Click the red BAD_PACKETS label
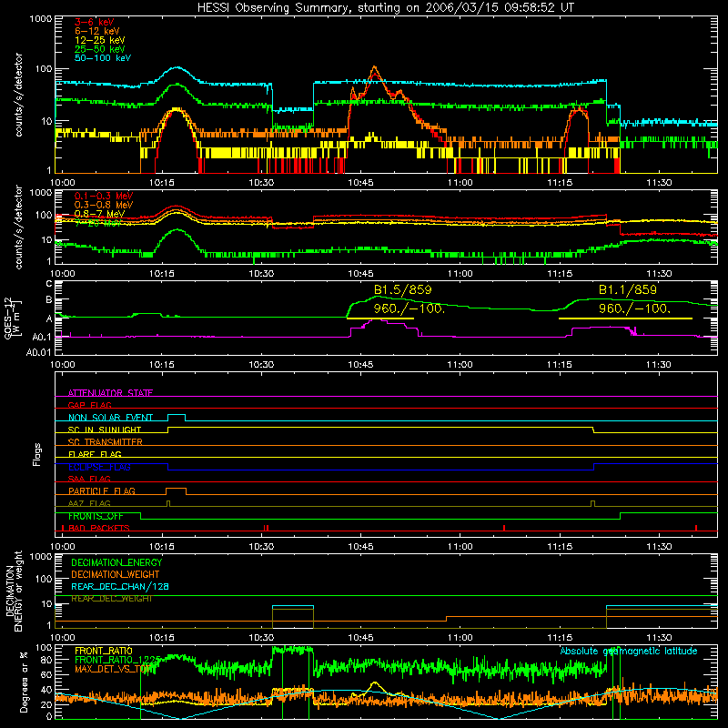The height and width of the screenshot is (728, 728). pos(99,528)
